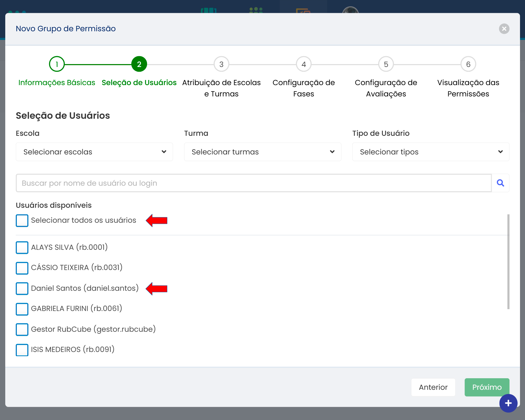525x420 pixels.
Task: Tick the ALAYS SILVA checkbox
Action: pos(22,247)
